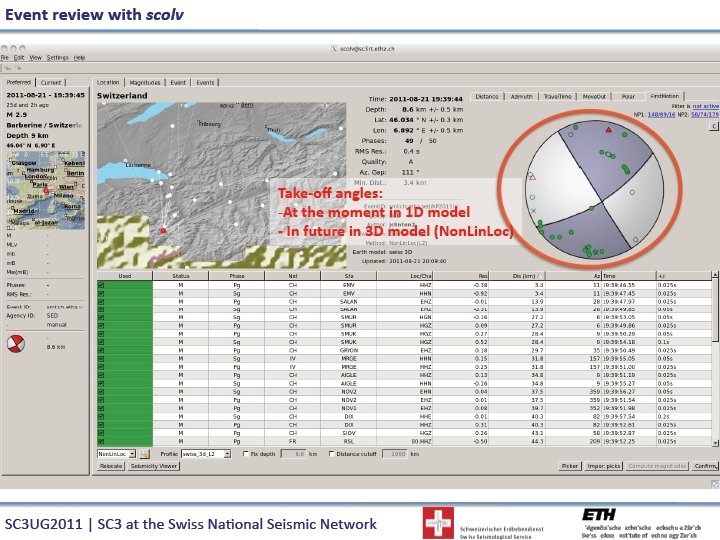This screenshot has width=720, height=540.
Task: Switch plot to the MoveOut tab
Action: point(594,96)
